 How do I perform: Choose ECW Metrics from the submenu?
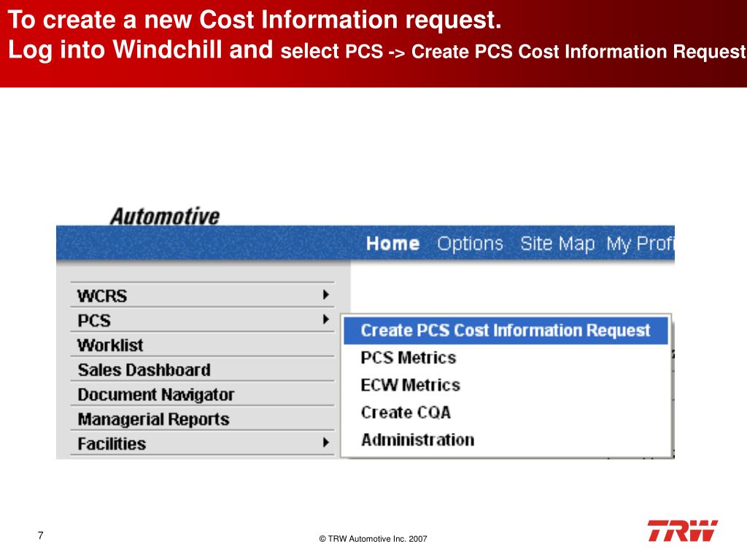pos(410,385)
